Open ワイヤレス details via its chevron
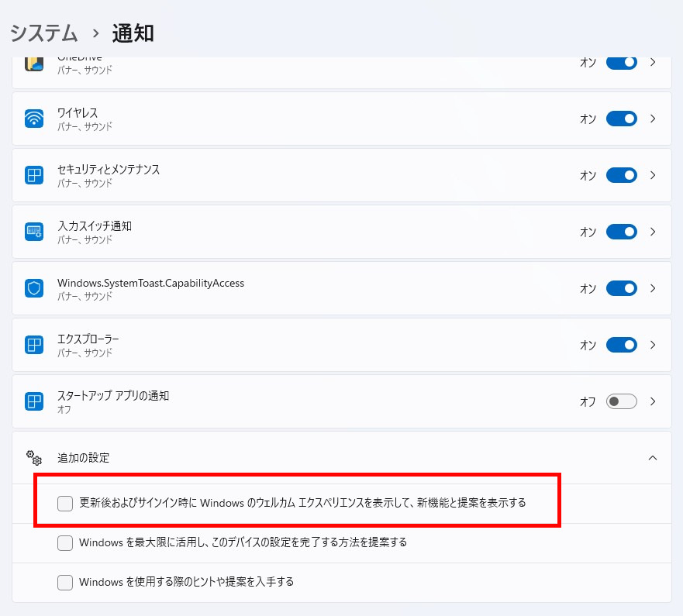 [653, 119]
